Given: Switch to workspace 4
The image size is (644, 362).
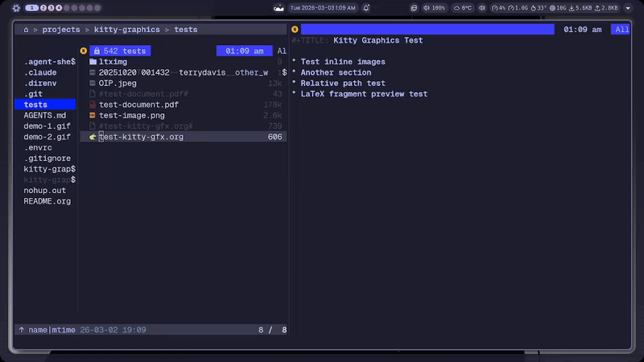Looking at the screenshot, I should pos(59,8).
